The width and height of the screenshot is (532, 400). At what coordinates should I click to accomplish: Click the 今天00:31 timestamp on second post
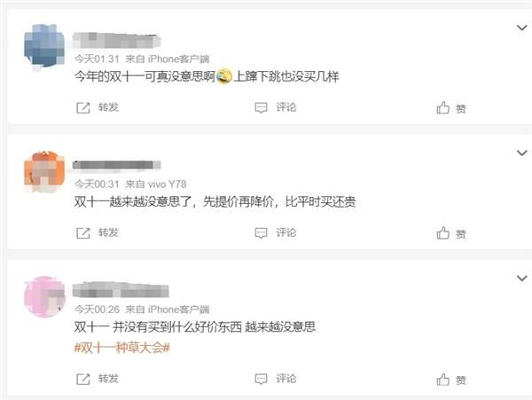tap(97, 184)
